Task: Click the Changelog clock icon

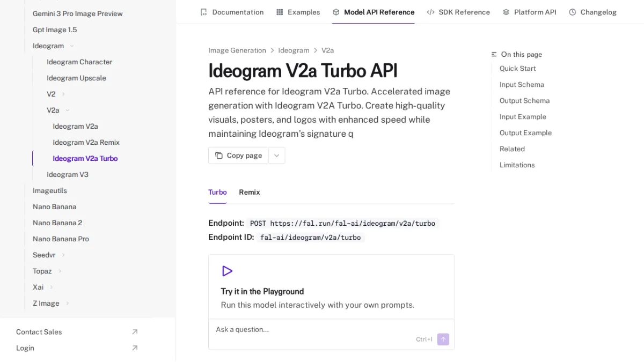Action: (x=573, y=12)
